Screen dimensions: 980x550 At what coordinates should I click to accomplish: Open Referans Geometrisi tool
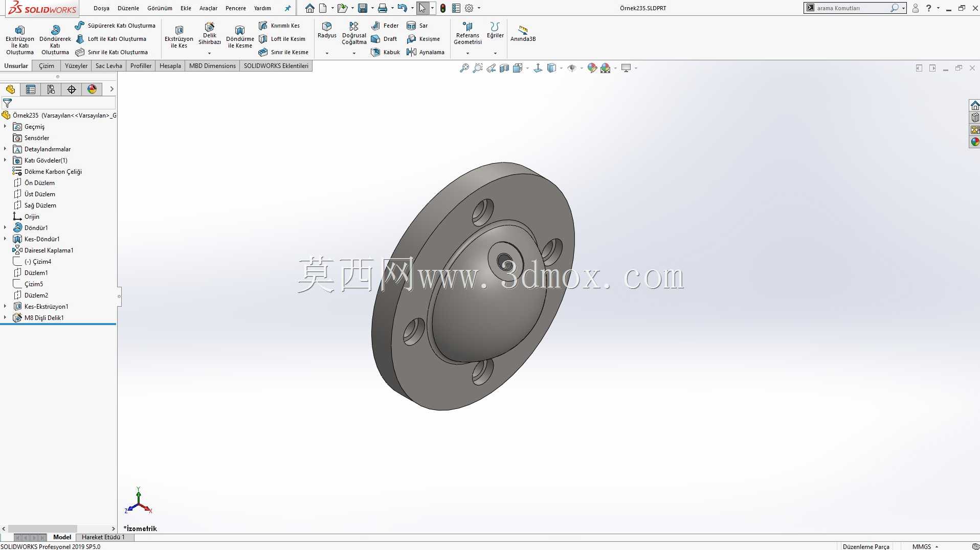[467, 33]
